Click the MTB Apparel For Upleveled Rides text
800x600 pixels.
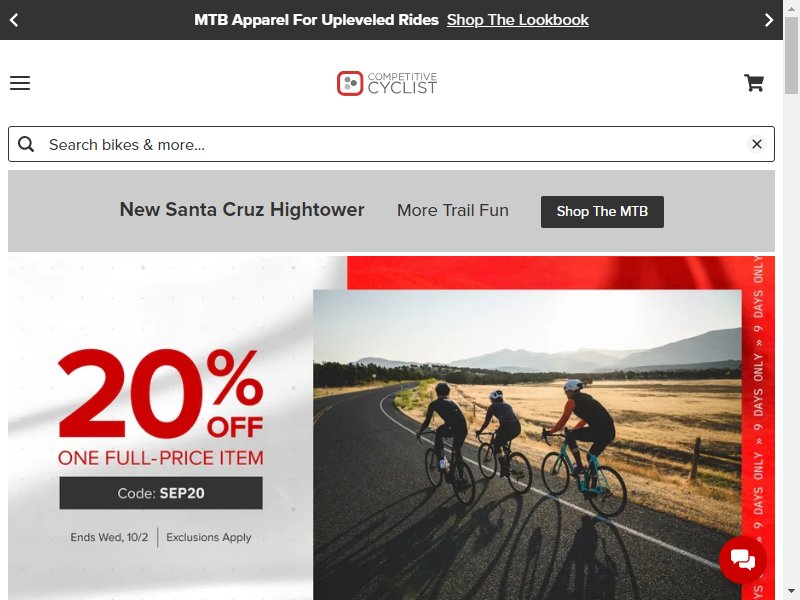(x=316, y=20)
